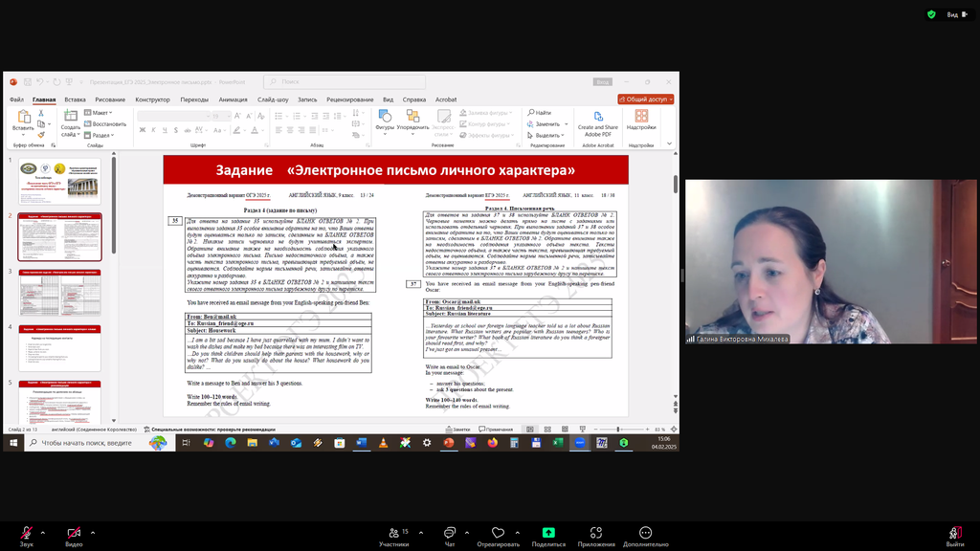Expand audio options arrow next to Звук

click(x=42, y=533)
